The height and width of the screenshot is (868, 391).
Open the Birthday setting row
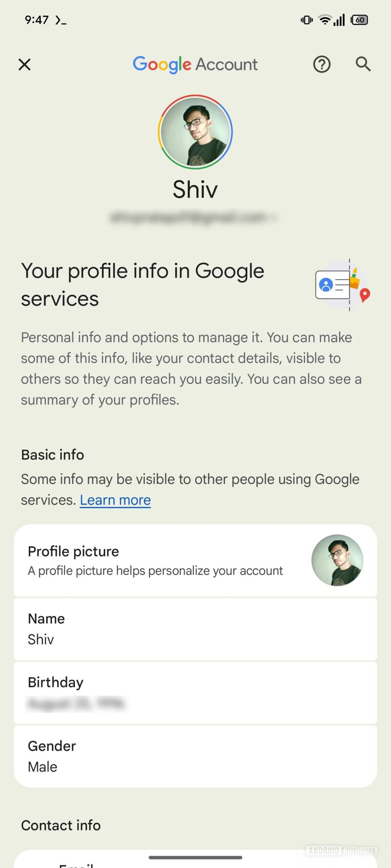coord(195,693)
